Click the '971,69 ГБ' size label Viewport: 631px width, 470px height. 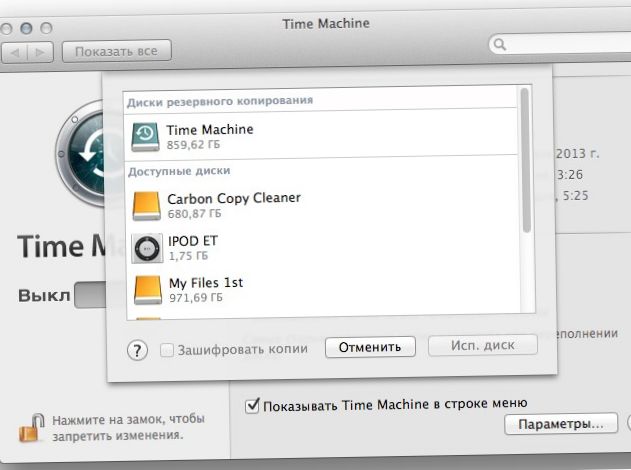pyautogui.click(x=196, y=298)
